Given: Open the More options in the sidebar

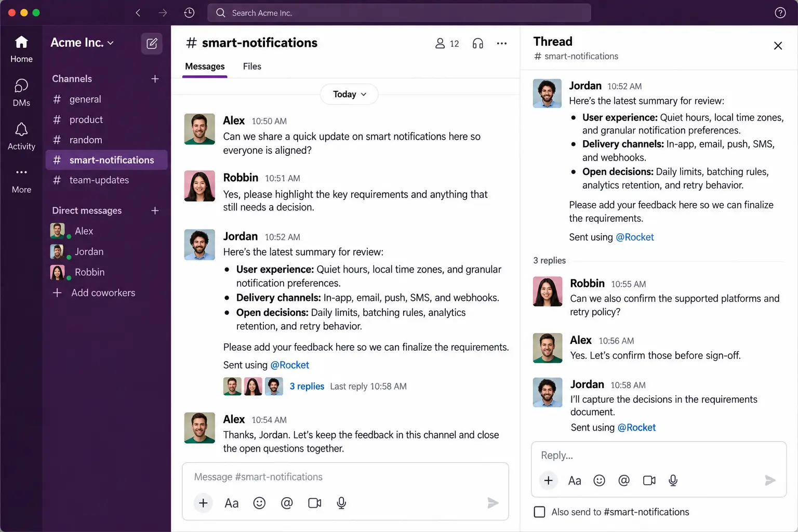Looking at the screenshot, I should click(21, 180).
